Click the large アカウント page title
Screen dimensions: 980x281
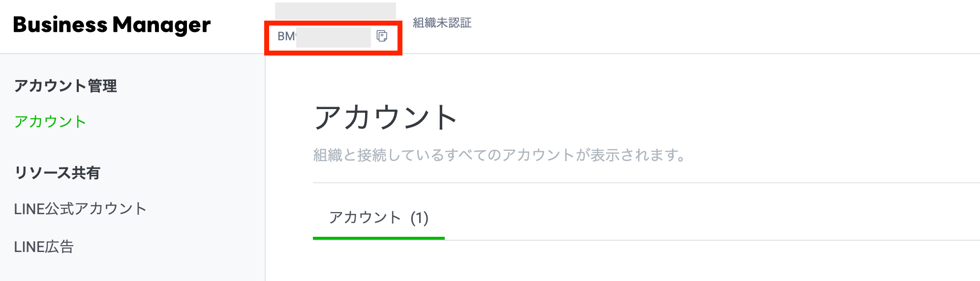[x=386, y=118]
